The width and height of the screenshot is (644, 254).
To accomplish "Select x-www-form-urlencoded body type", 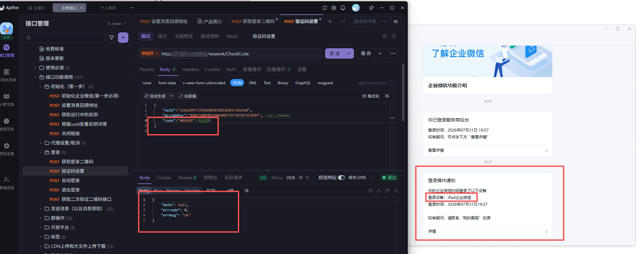I will (x=204, y=83).
